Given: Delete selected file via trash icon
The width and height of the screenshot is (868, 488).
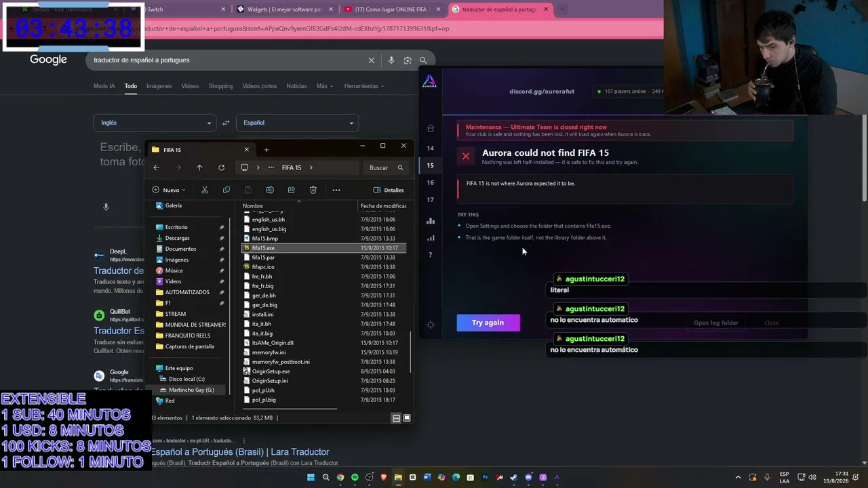Looking at the screenshot, I should [x=313, y=190].
